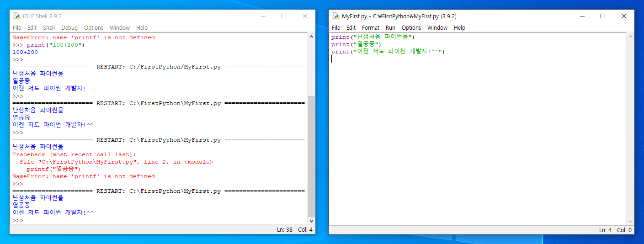Click the print("열공중") line in editor
This screenshot has width=644, height=244.
pos(356,44)
